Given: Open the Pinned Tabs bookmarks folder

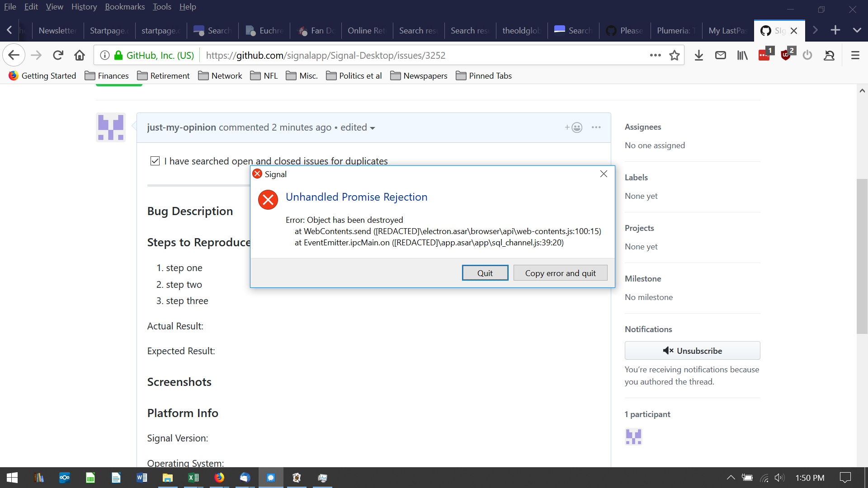Looking at the screenshot, I should pos(484,75).
